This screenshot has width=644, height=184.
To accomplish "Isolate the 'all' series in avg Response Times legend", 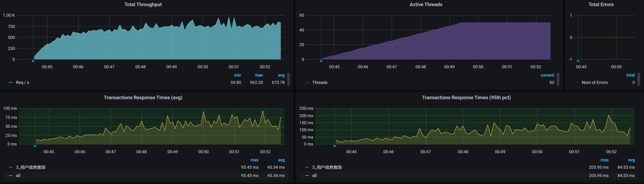I will [x=18, y=176].
